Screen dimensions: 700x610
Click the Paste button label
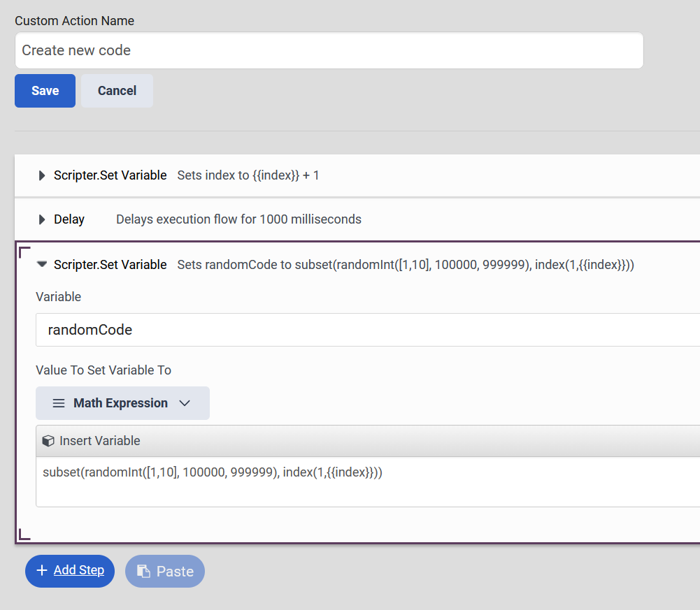[175, 572]
